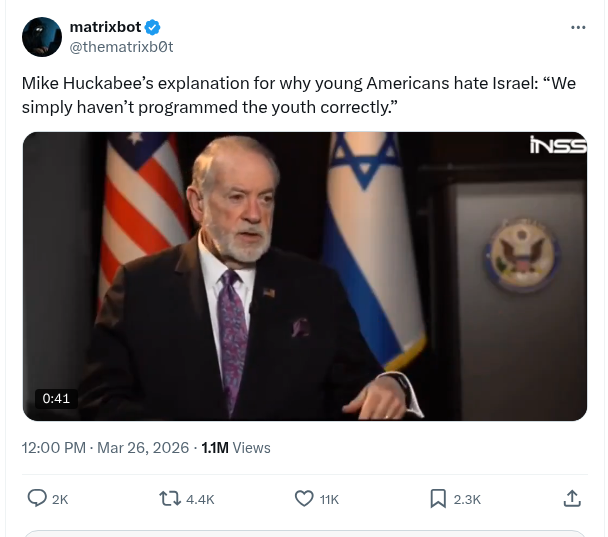
Task: Click the 4.4K reposts count
Action: point(200,499)
